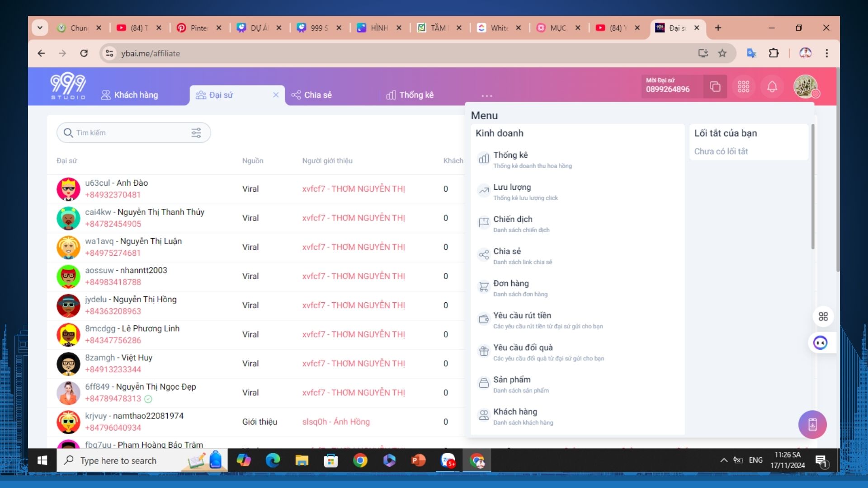Click the 999 Studio logo
This screenshot has width=868, height=488.
pyautogui.click(x=68, y=86)
